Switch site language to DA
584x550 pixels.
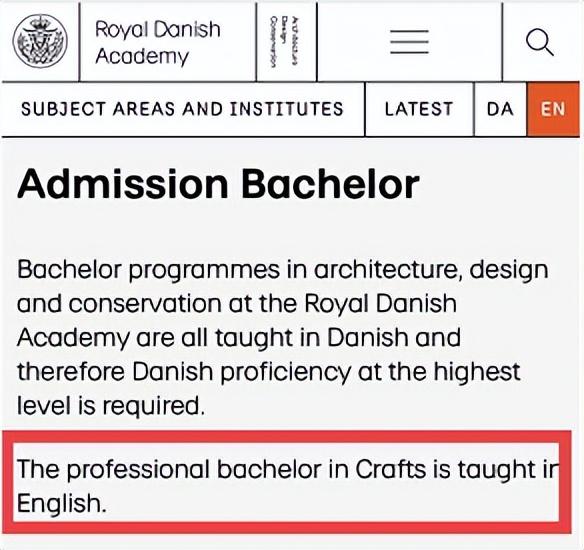pyautogui.click(x=500, y=109)
